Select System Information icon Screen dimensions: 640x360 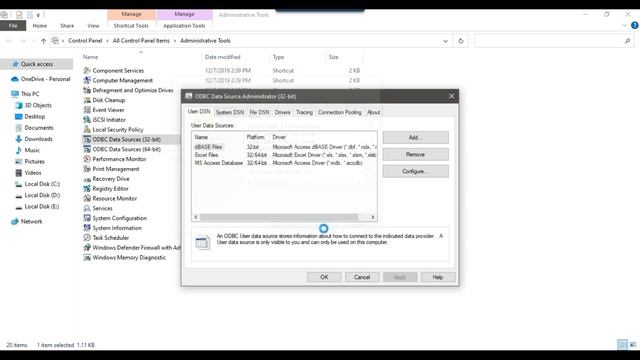click(x=87, y=227)
